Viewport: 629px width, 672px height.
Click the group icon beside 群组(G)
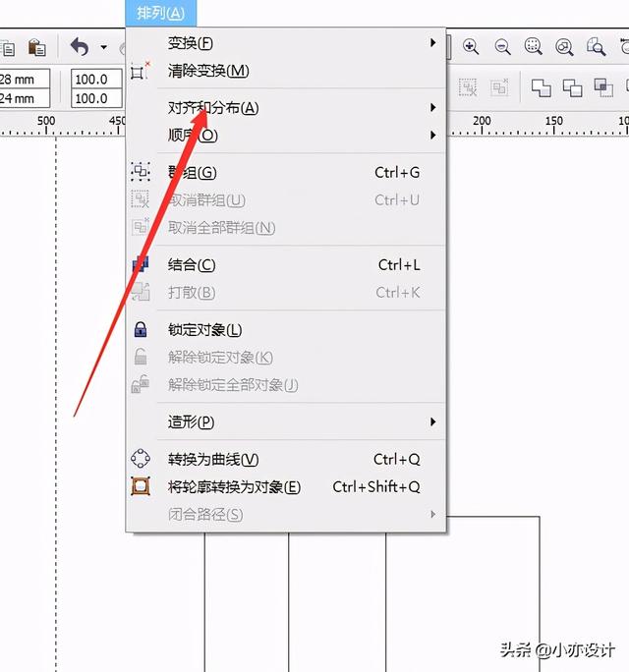pyautogui.click(x=141, y=172)
